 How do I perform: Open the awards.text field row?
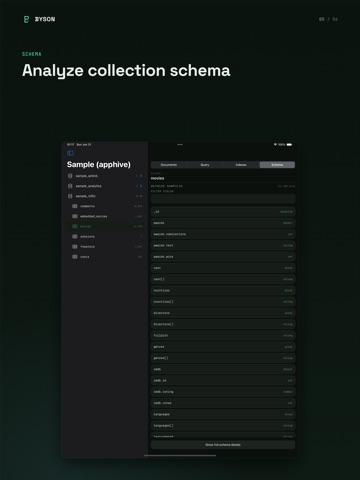(x=223, y=245)
